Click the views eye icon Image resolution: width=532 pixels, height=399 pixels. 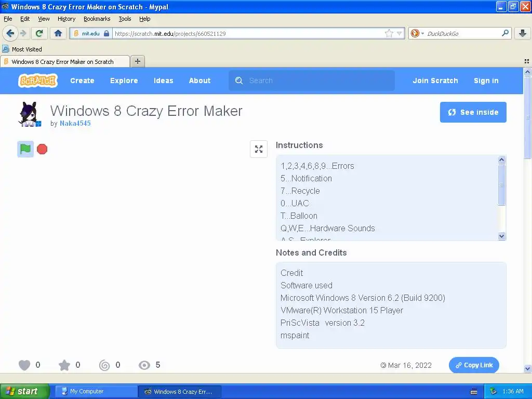coord(144,365)
